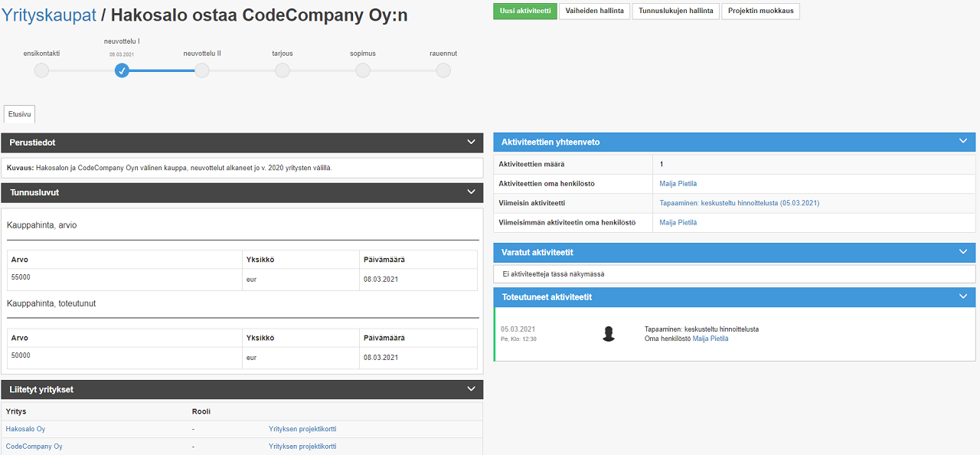This screenshot has height=455, width=980.
Task: Collapse the Tunnusluvut panel chevron
Action: point(471,192)
